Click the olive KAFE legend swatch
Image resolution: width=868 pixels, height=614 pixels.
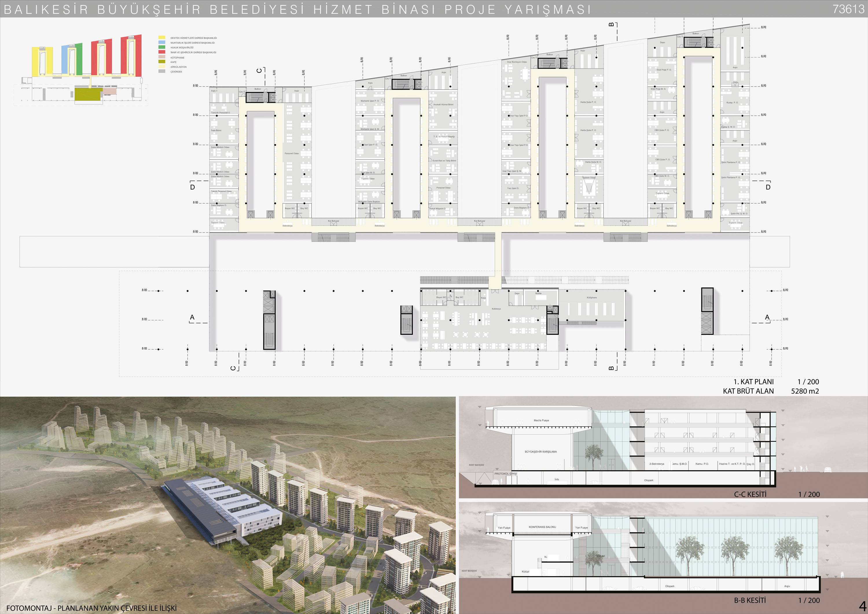pyautogui.click(x=161, y=62)
